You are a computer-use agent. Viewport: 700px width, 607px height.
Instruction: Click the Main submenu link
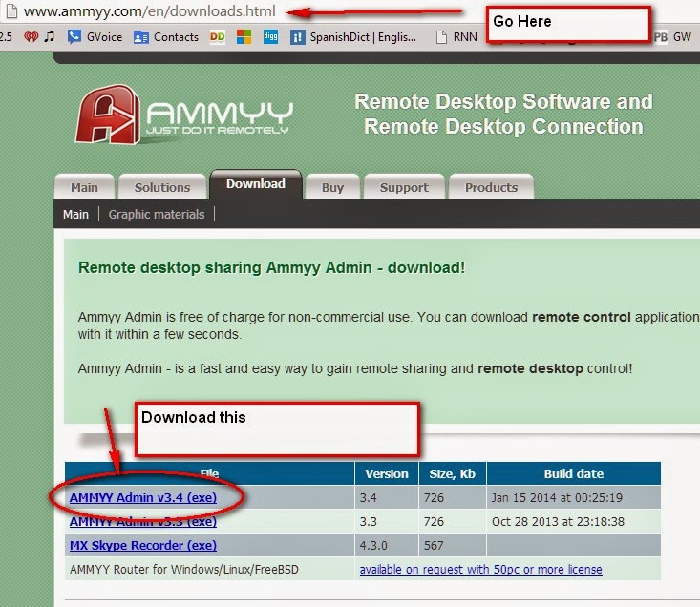coord(75,215)
